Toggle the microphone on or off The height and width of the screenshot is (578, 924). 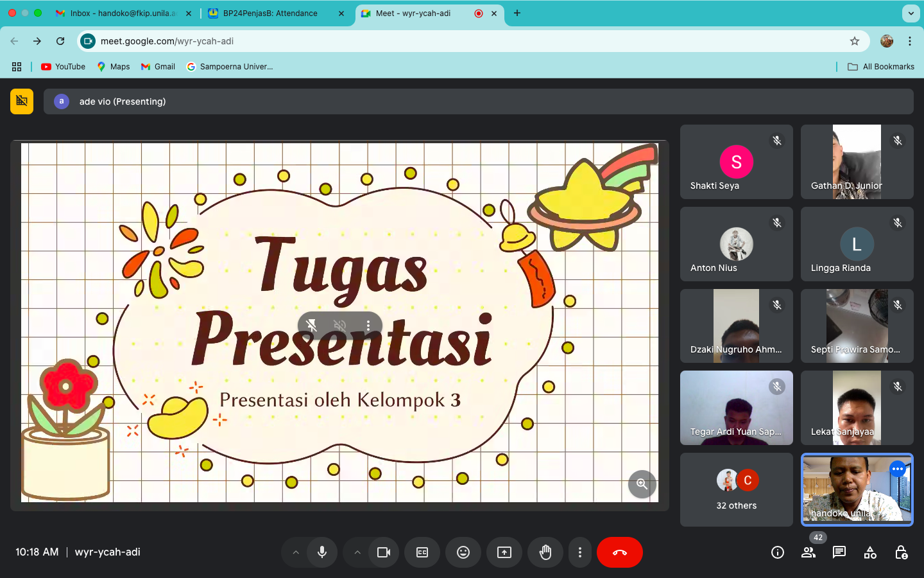tap(322, 552)
